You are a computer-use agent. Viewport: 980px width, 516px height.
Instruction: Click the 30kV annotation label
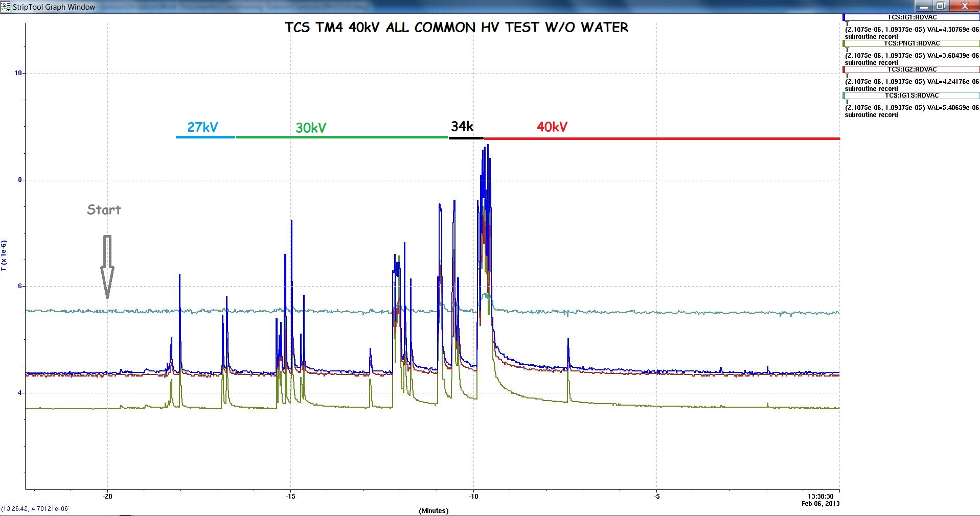tap(311, 128)
